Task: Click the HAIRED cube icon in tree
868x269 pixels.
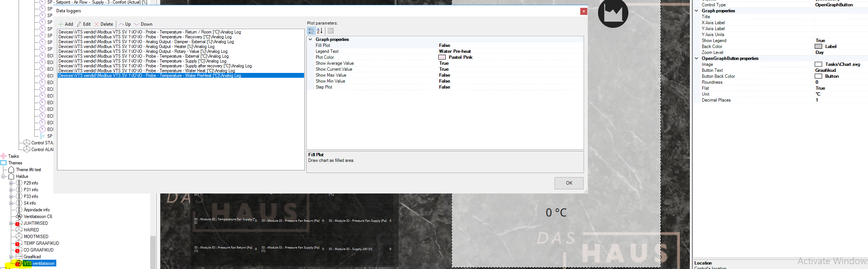Action: click(19, 230)
